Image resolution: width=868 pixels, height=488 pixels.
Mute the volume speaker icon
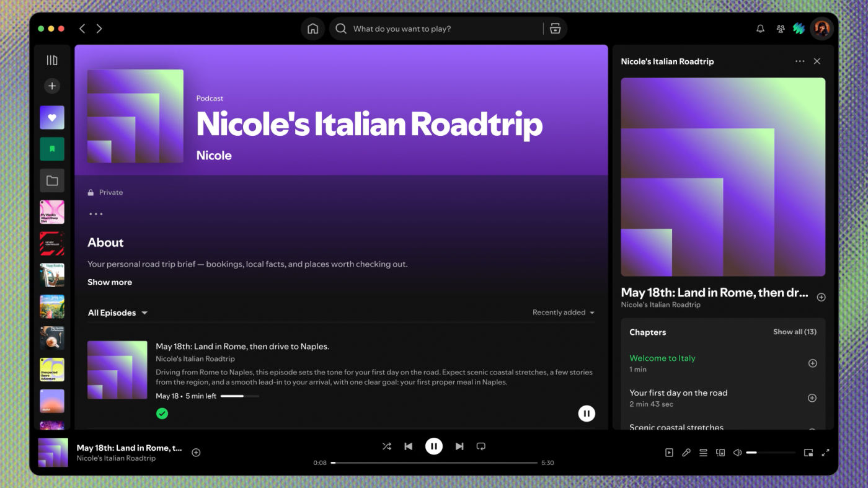pos(737,453)
